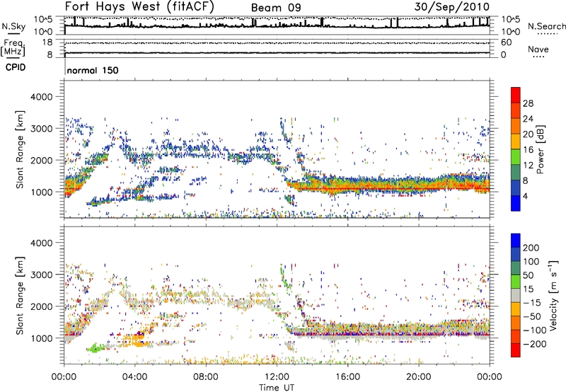Select the '-200' velocity colorbar label
Image resolution: width=566 pixels, height=392 pixels.
[535, 344]
